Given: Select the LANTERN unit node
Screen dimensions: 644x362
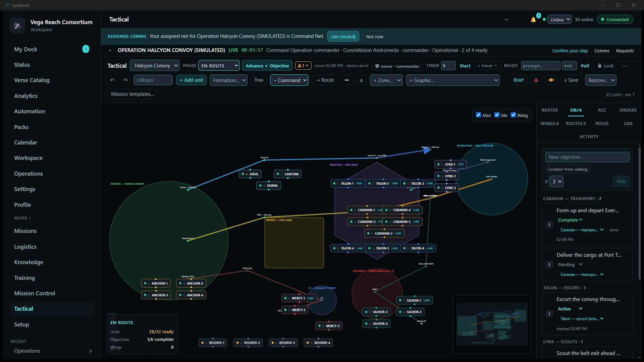Looking at the screenshot, I should coord(288,174).
